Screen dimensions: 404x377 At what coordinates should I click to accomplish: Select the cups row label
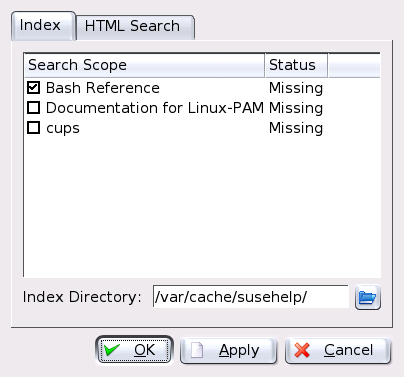point(63,129)
